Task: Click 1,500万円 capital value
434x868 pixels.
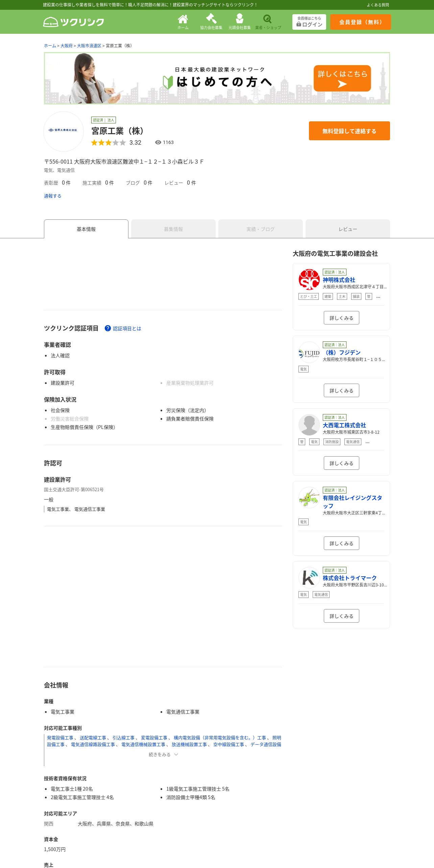Action: pos(55,849)
